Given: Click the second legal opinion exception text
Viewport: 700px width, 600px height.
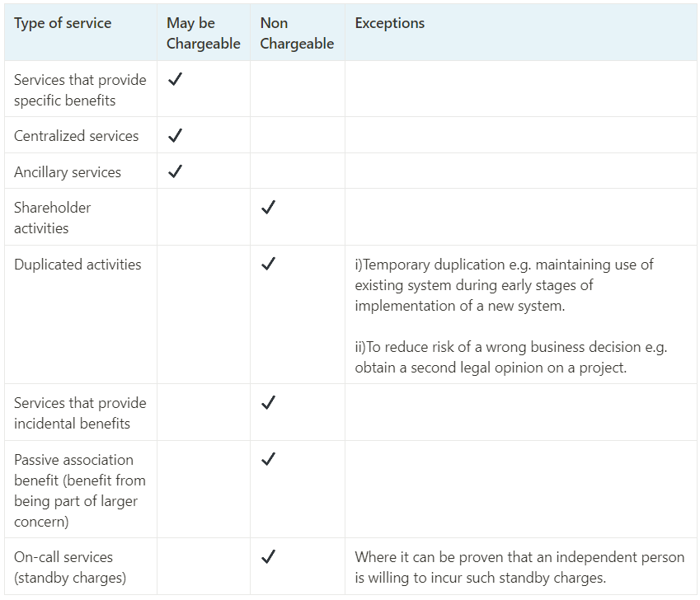Looking at the screenshot, I should (x=510, y=358).
